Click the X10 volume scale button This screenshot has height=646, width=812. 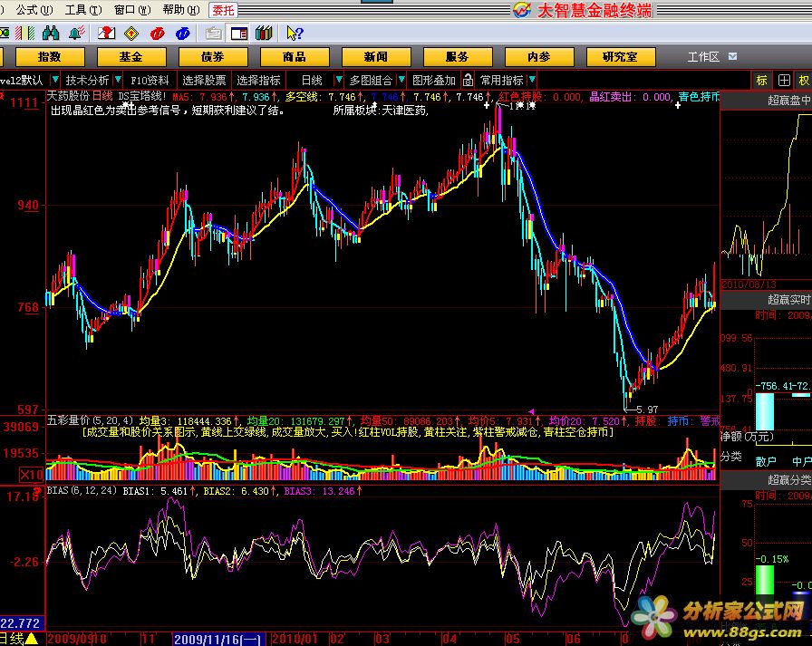point(31,474)
